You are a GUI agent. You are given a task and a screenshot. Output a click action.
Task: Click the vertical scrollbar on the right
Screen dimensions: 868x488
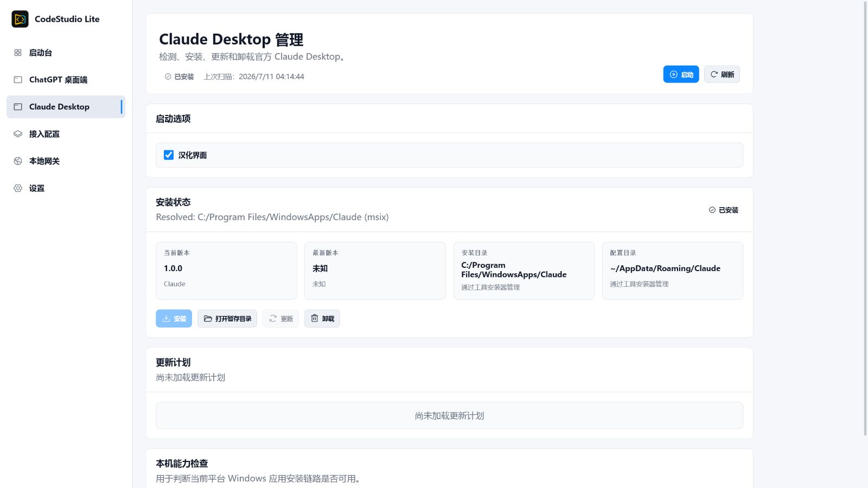[865, 218]
